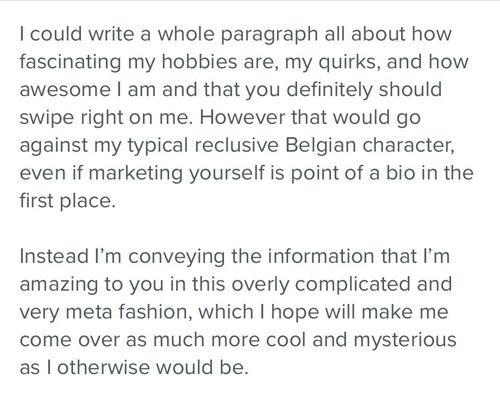Click the word "otherwise" in last line
This screenshot has height=397, width=500.
[x=104, y=367]
